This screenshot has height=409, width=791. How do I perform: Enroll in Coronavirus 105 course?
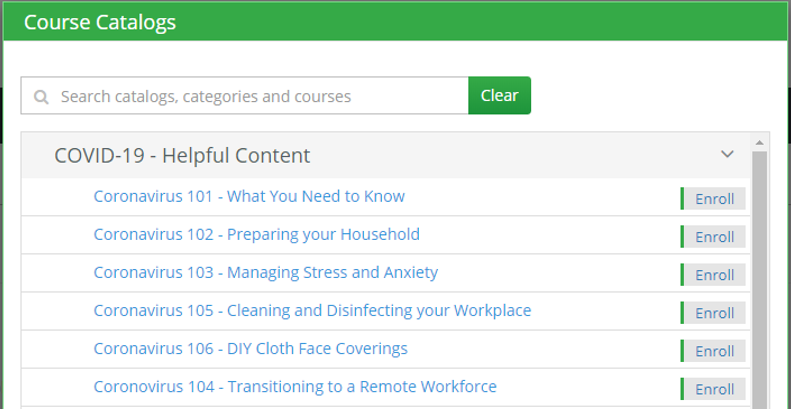713,313
